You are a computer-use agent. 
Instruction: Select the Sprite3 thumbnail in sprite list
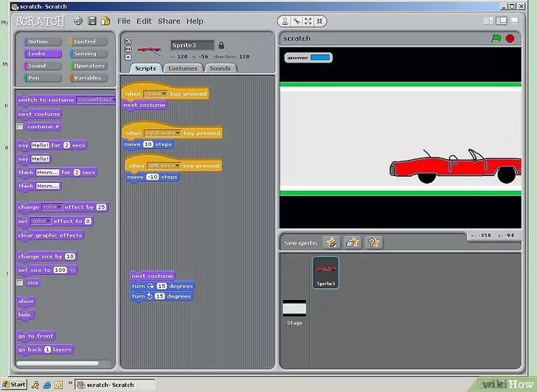[x=326, y=273]
